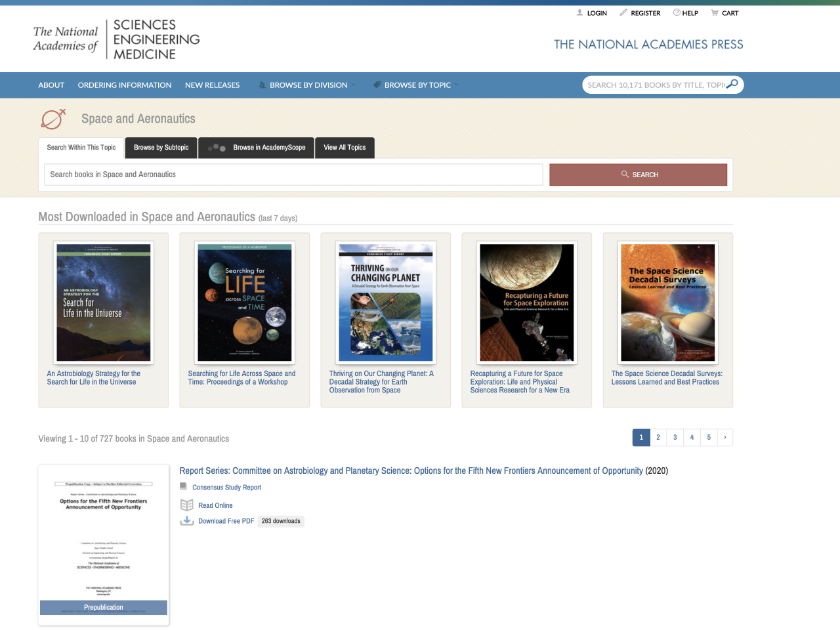Click the Register pencil icon
The image size is (840, 630).
point(623,12)
